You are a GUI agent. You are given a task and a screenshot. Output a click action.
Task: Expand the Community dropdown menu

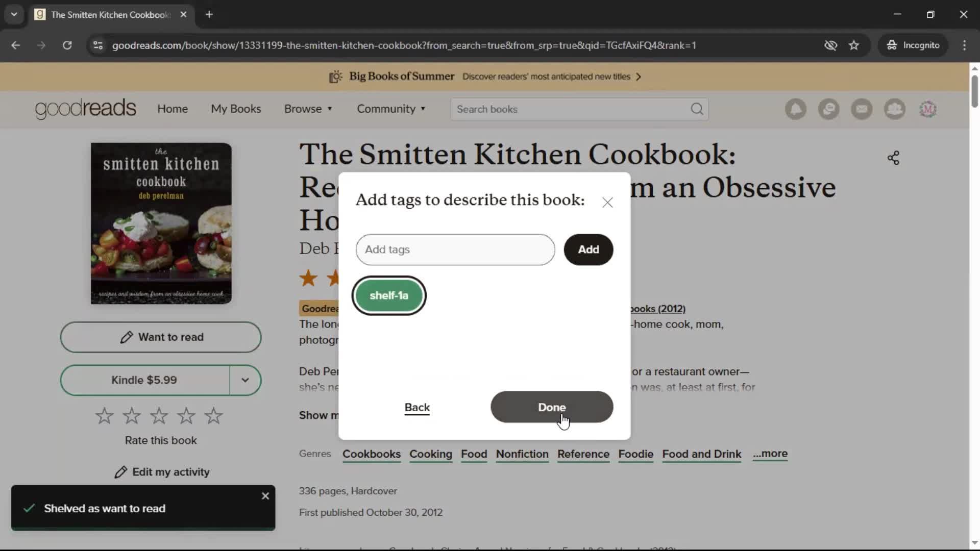(391, 109)
